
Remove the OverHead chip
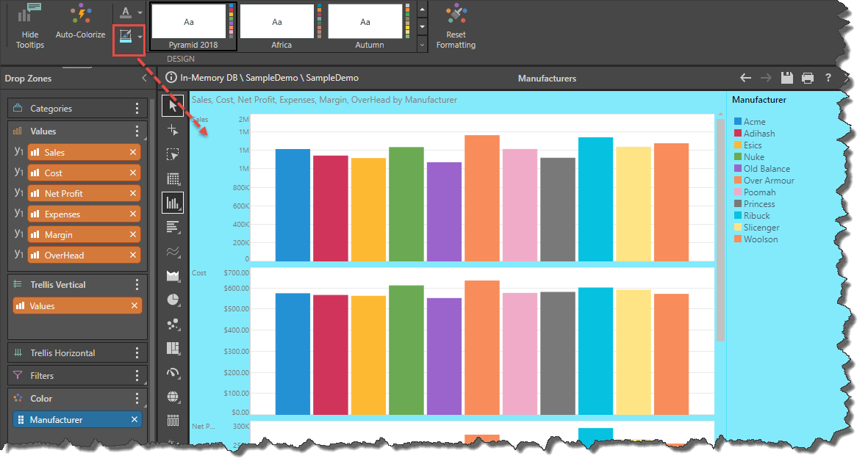tap(133, 255)
